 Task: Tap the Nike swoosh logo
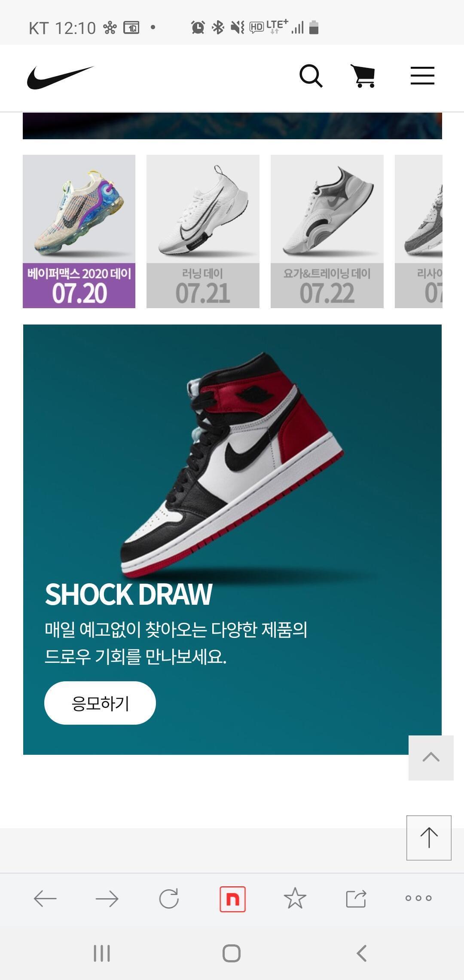61,77
